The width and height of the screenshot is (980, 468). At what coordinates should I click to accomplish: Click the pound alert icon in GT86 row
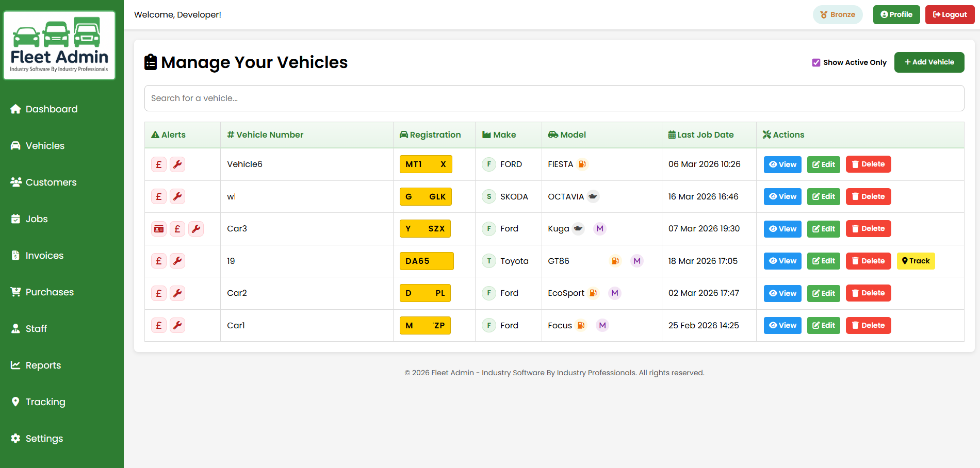click(159, 261)
